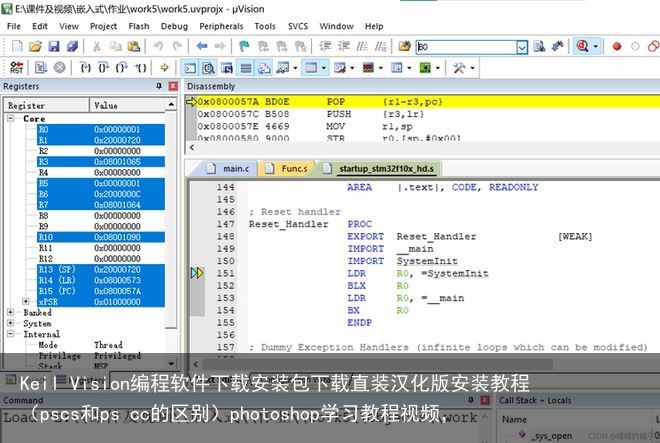Open the search text combo box dropdown

[x=522, y=47]
